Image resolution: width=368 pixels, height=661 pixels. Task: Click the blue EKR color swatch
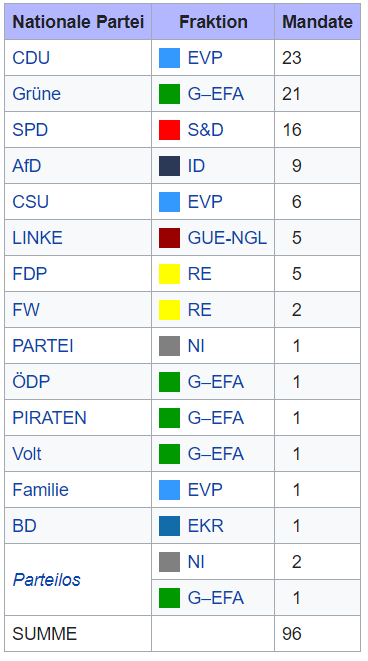click(x=169, y=526)
